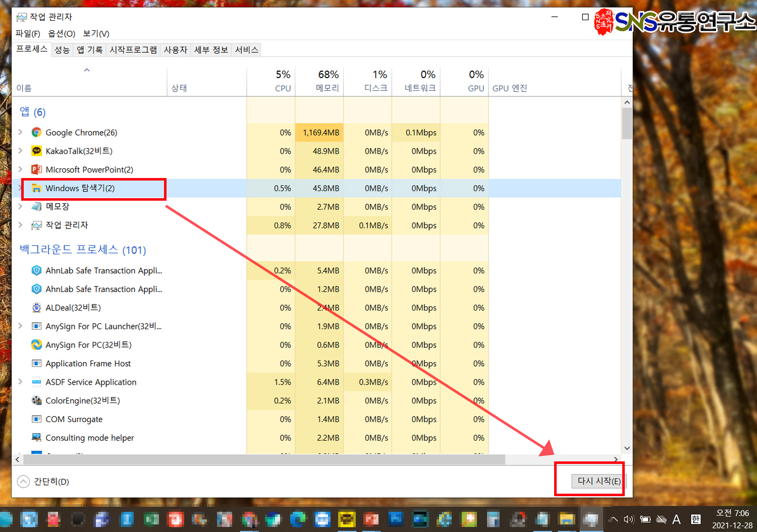Click the ALDeal(32비트) process icon
The height and width of the screenshot is (532, 757).
coord(36,308)
